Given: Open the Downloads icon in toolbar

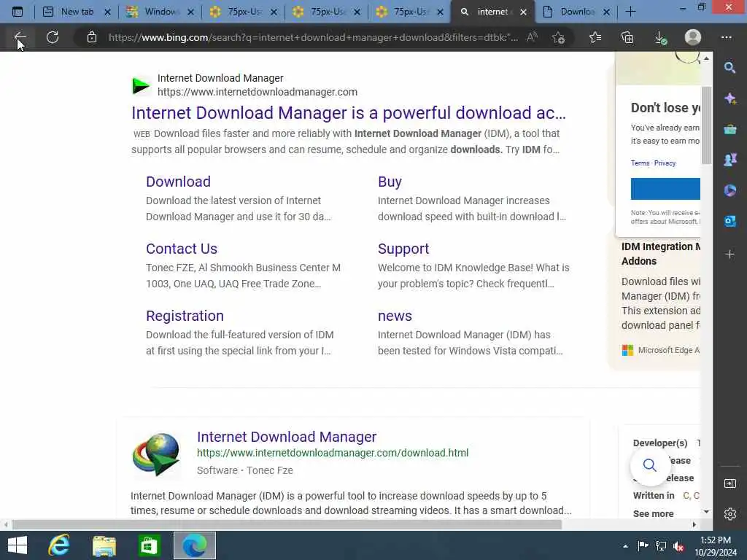Looking at the screenshot, I should click(660, 37).
